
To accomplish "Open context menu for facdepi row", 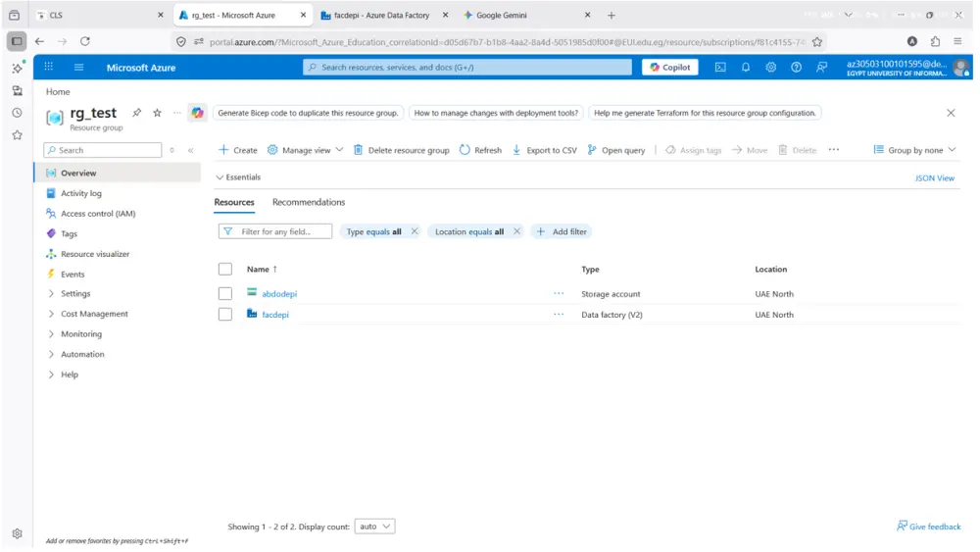I will (x=559, y=315).
